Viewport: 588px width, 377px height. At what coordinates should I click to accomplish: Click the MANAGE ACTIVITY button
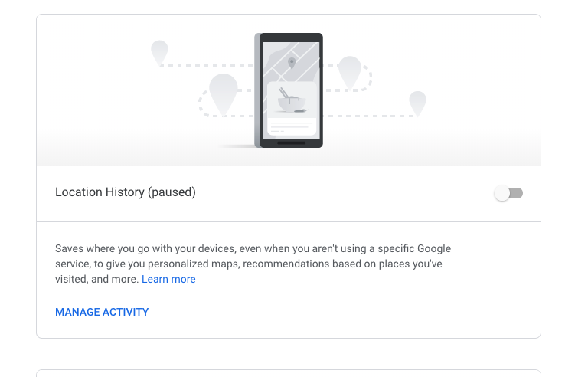tap(102, 312)
